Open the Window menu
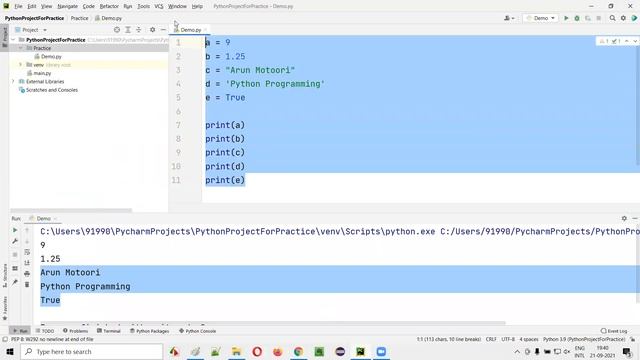Image resolution: width=640 pixels, height=360 pixels. pyautogui.click(x=177, y=7)
